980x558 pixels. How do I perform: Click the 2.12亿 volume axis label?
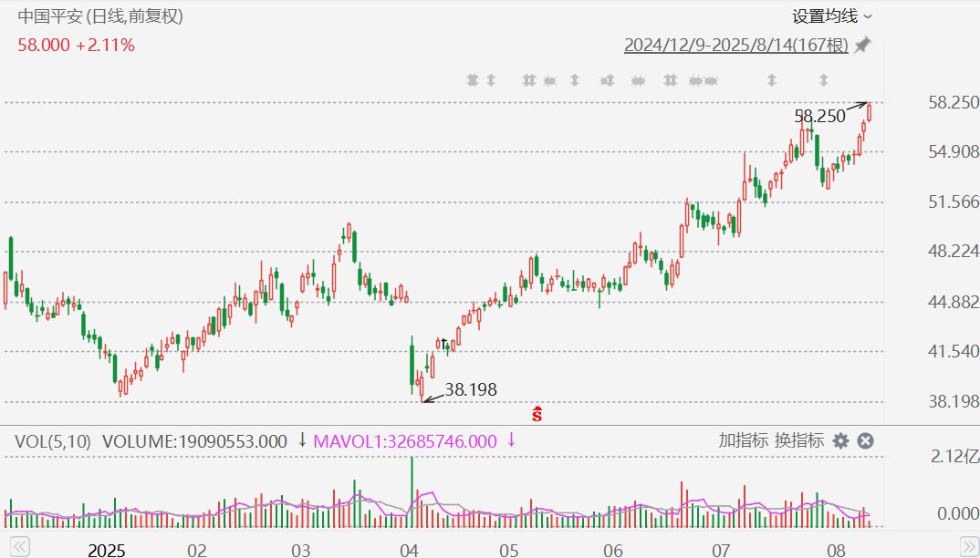(955, 457)
